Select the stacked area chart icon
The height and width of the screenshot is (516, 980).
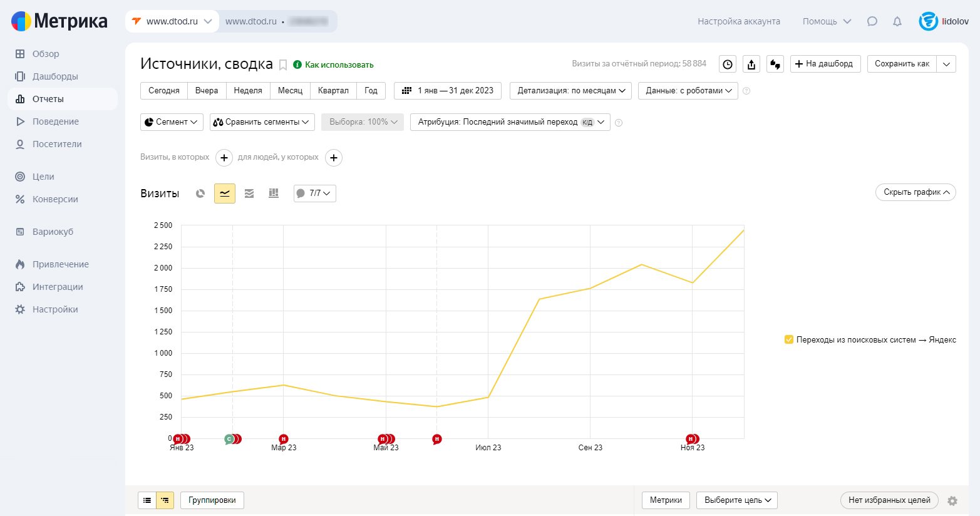[249, 194]
